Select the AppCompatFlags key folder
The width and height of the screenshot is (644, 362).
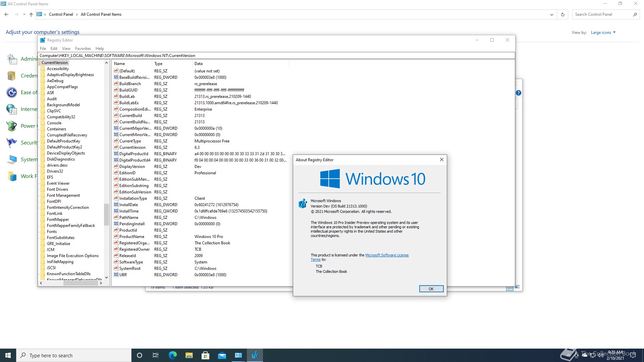tap(62, 87)
